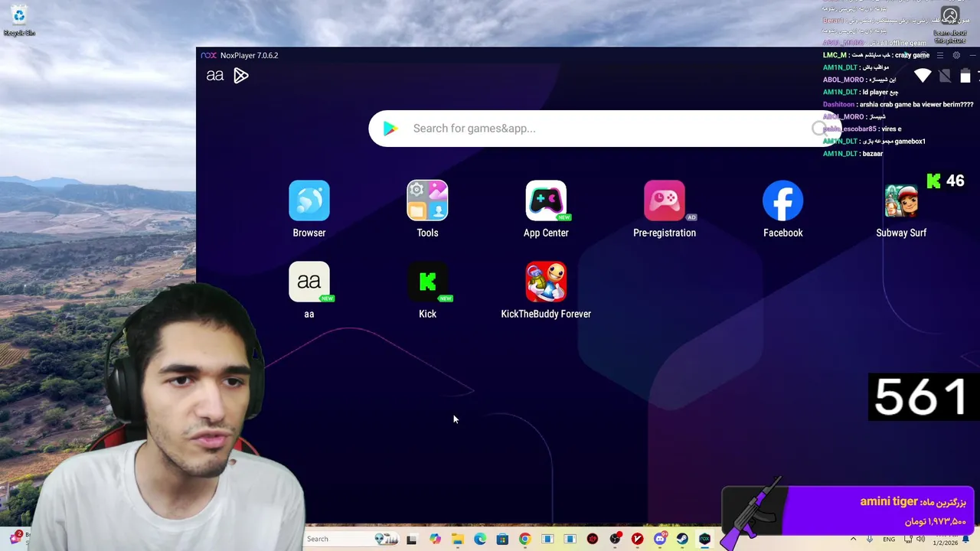Launch the Facebook app

[x=782, y=201]
